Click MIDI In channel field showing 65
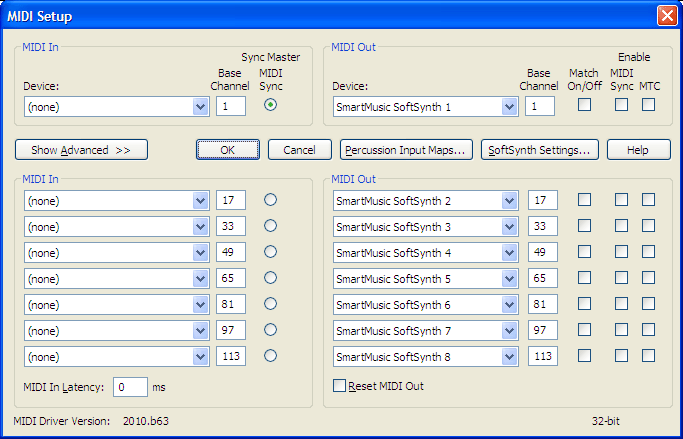The image size is (683, 439). tap(231, 278)
